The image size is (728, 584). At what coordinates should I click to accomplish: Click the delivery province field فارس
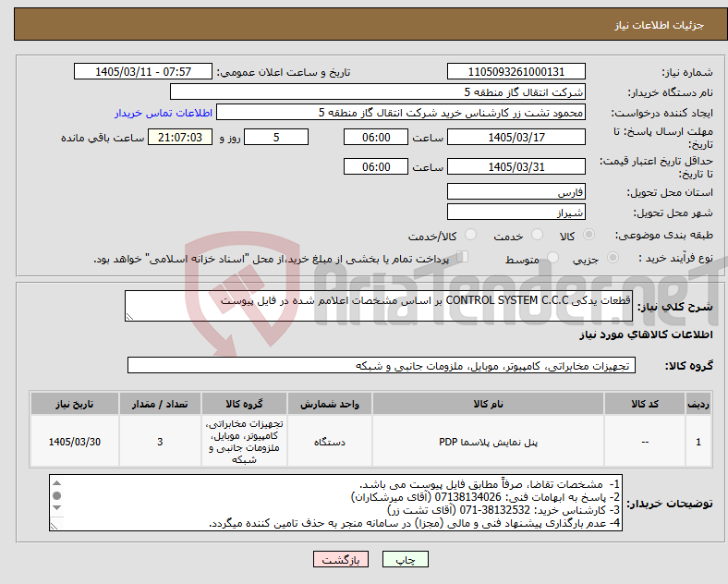[x=516, y=191]
